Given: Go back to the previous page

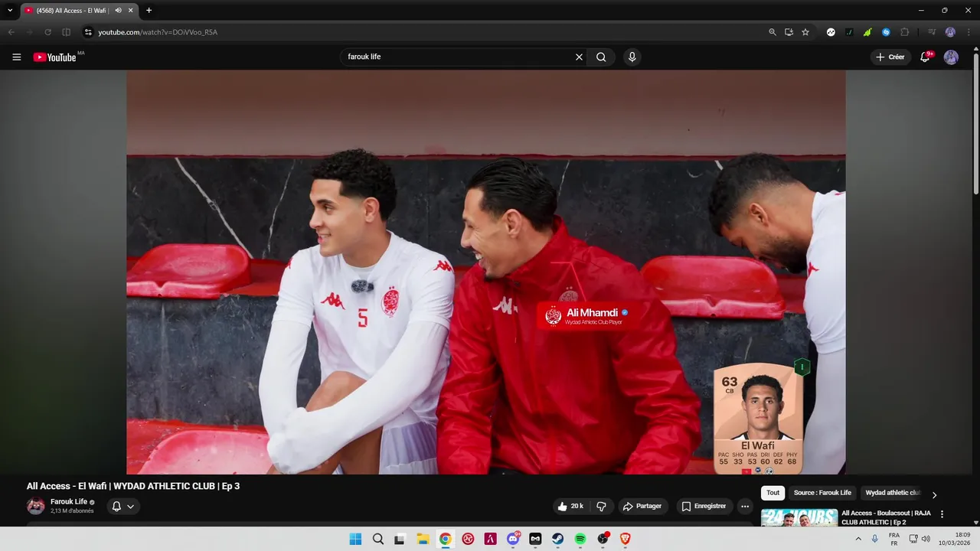Looking at the screenshot, I should 11,32.
